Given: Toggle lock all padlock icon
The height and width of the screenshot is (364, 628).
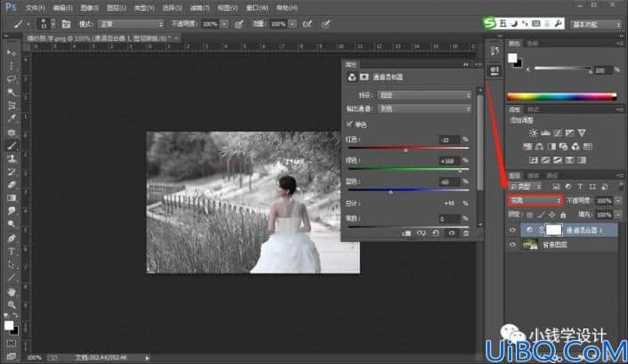Looking at the screenshot, I should [x=563, y=214].
